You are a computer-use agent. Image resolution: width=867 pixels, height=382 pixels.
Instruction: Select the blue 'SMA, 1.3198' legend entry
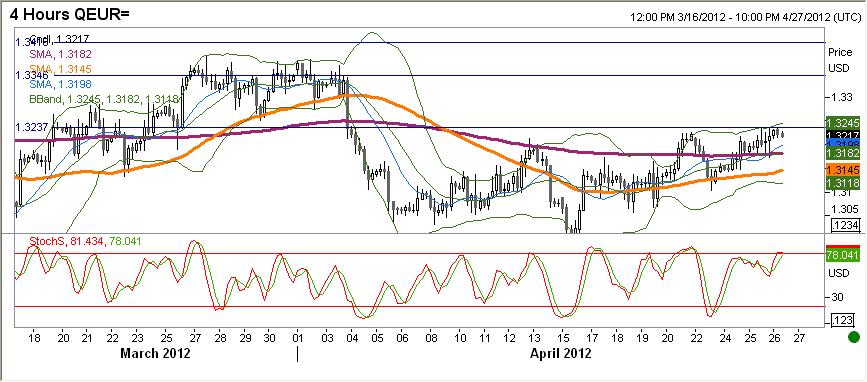coord(60,84)
